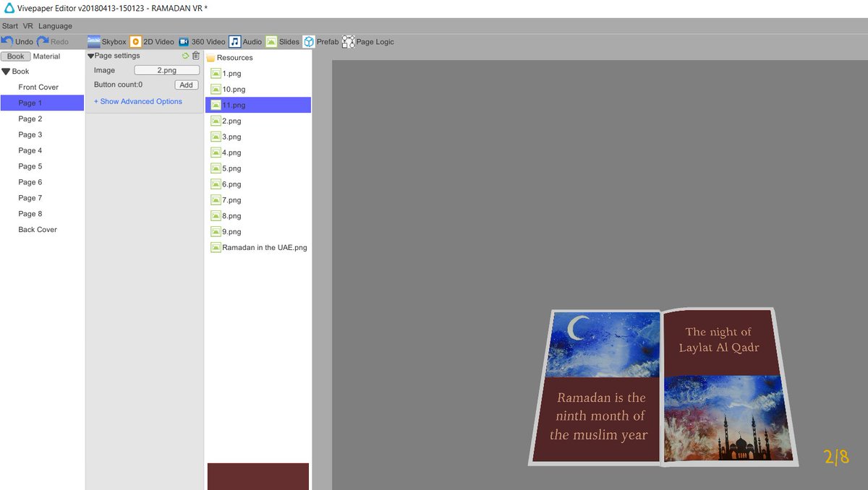Click the image icon beside 4.png

(216, 152)
